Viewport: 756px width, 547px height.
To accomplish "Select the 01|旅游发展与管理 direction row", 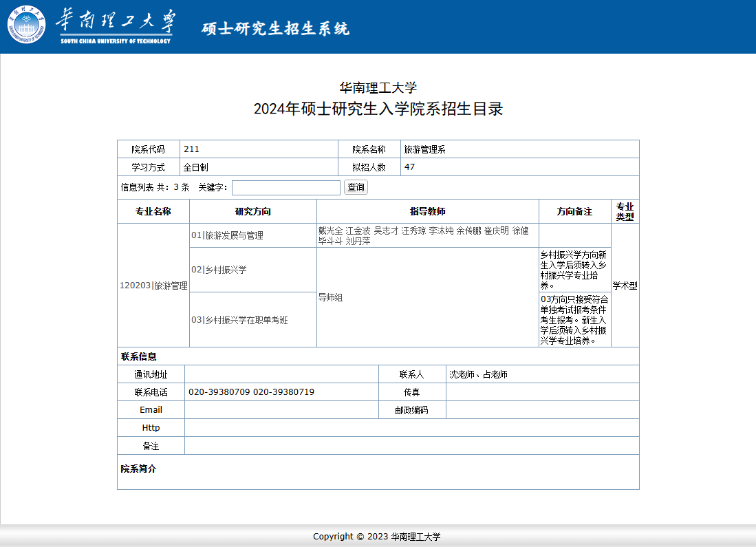I will tap(253, 235).
